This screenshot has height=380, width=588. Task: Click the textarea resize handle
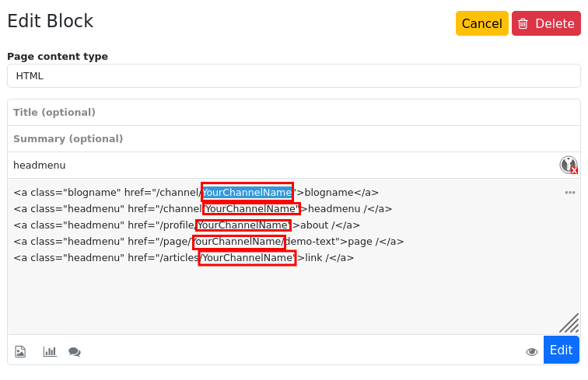pyautogui.click(x=569, y=323)
